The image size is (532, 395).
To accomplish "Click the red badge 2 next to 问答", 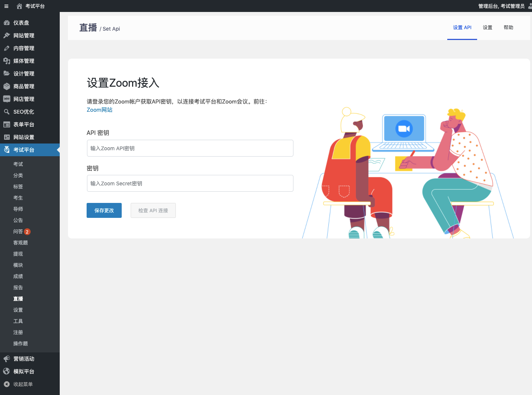I will tap(27, 232).
